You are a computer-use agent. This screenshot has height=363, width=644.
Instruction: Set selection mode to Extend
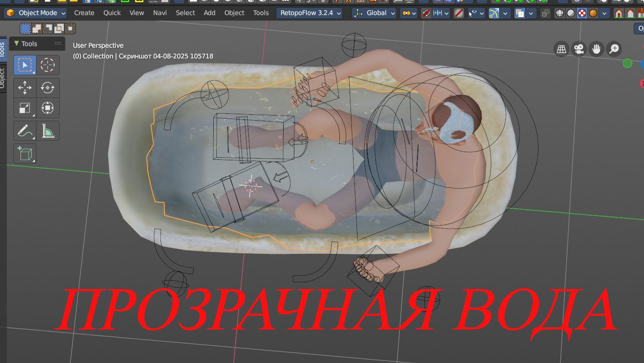[x=37, y=29]
